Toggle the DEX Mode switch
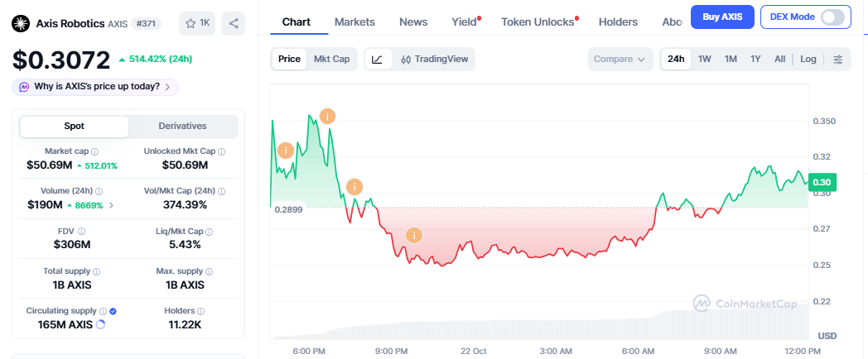This screenshot has width=868, height=359. point(832,17)
